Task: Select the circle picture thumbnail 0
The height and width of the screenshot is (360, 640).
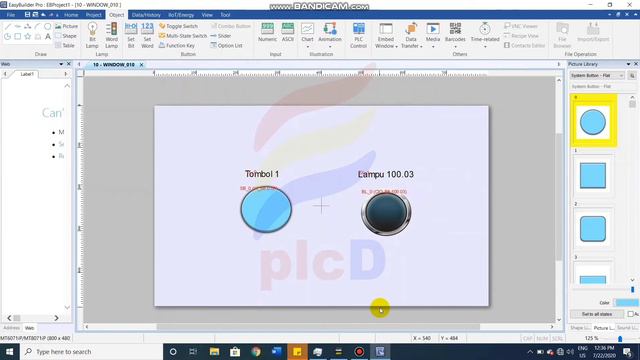Action: point(593,122)
